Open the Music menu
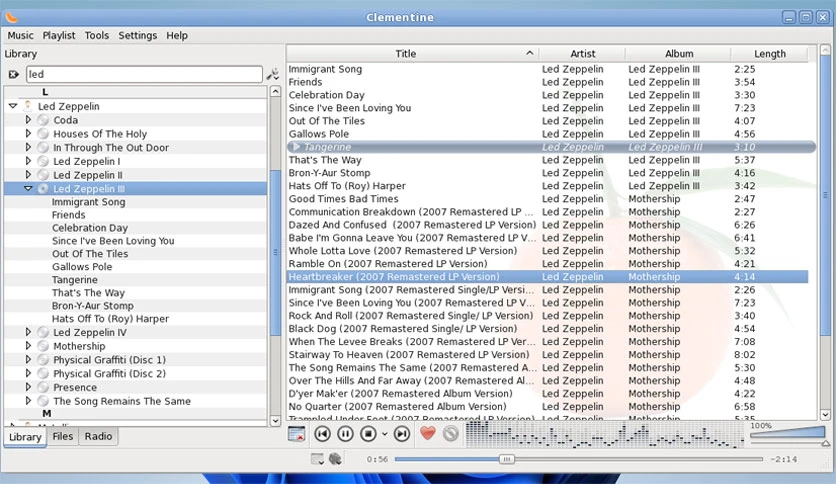The image size is (836, 484). [20, 35]
